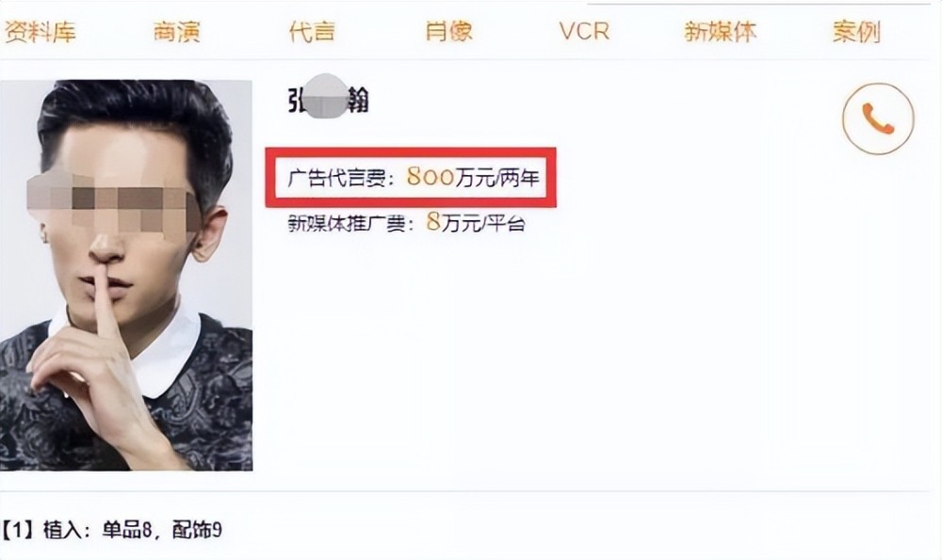Switch to the 商演 tab
The width and height of the screenshot is (942, 560).
[x=177, y=32]
